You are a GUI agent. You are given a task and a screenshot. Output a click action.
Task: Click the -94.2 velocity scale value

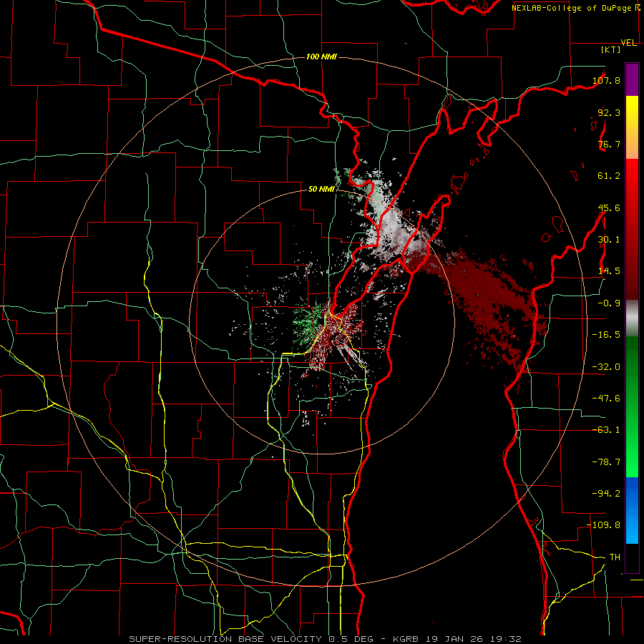606,494
